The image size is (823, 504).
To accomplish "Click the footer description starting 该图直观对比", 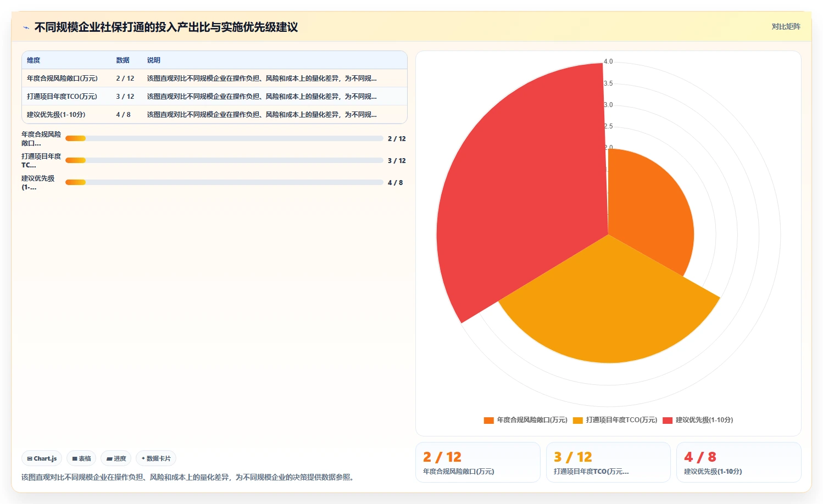I will click(189, 478).
